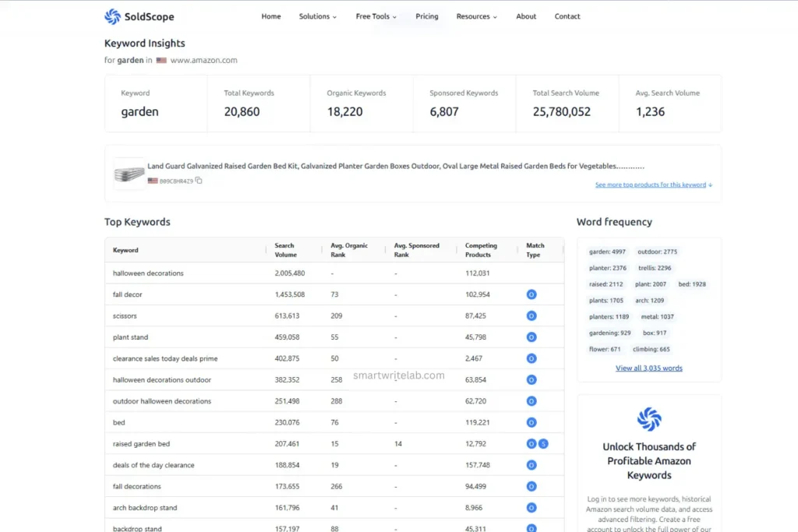Screen dimensions: 798x532
Task: Click match badge for clearance sales today deals prime
Action: click(x=531, y=358)
